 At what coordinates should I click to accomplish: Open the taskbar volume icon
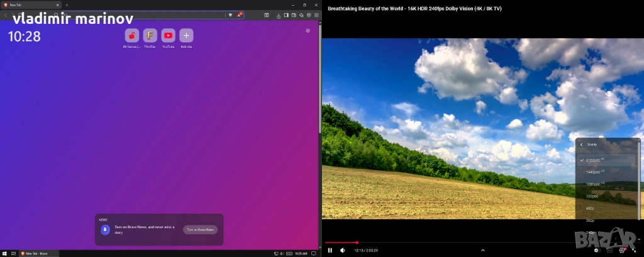(x=282, y=254)
